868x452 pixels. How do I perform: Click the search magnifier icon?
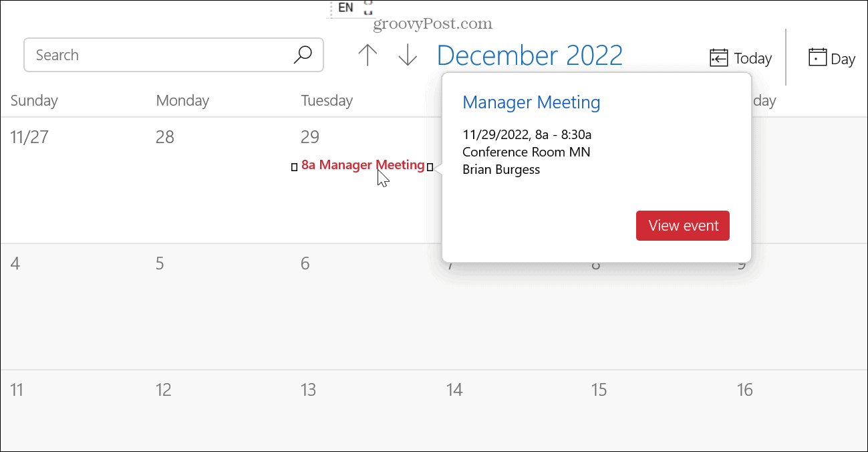tap(303, 55)
